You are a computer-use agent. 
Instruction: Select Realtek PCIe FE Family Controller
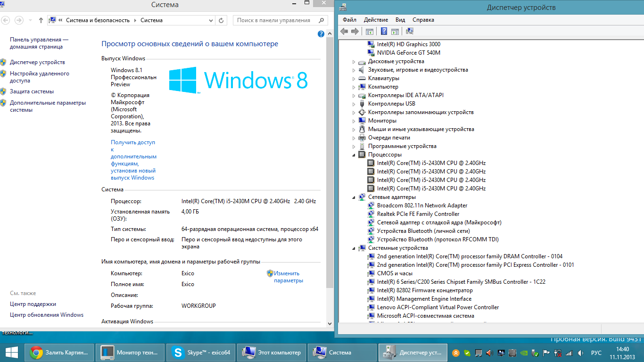click(x=418, y=214)
